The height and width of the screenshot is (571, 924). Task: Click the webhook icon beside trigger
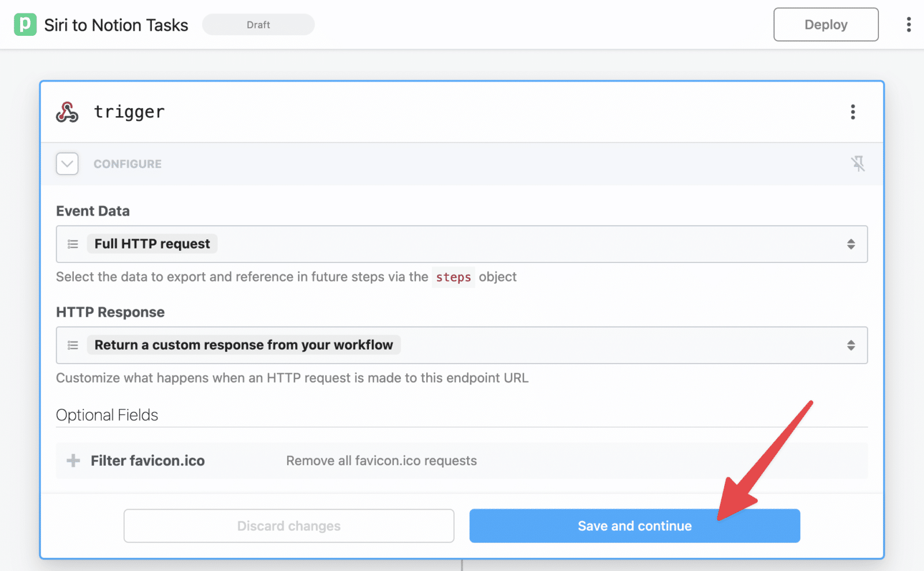tap(67, 112)
